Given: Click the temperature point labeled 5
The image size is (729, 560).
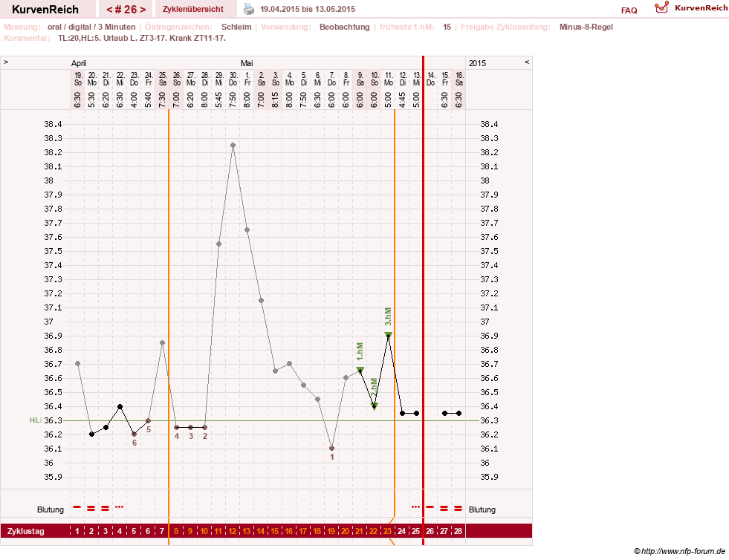Looking at the screenshot, I should pyautogui.click(x=149, y=420).
